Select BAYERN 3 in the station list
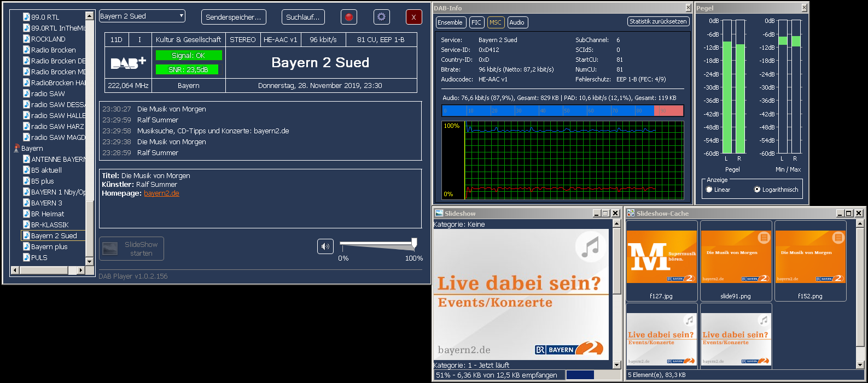868x383 pixels. pyautogui.click(x=46, y=203)
